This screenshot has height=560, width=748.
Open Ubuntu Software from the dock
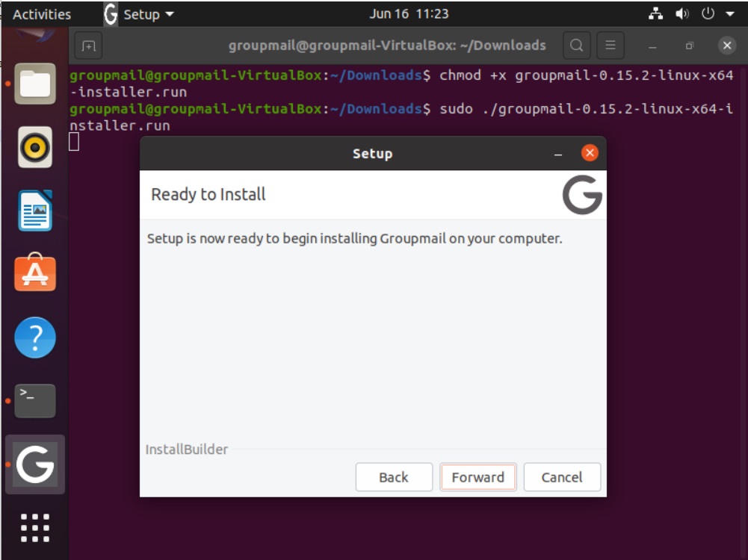[x=35, y=273]
